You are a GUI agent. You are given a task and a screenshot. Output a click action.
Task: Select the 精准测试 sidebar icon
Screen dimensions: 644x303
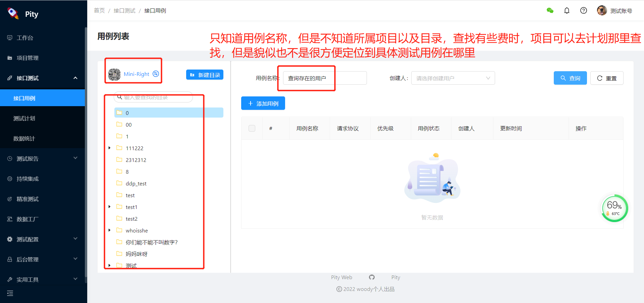(9, 199)
